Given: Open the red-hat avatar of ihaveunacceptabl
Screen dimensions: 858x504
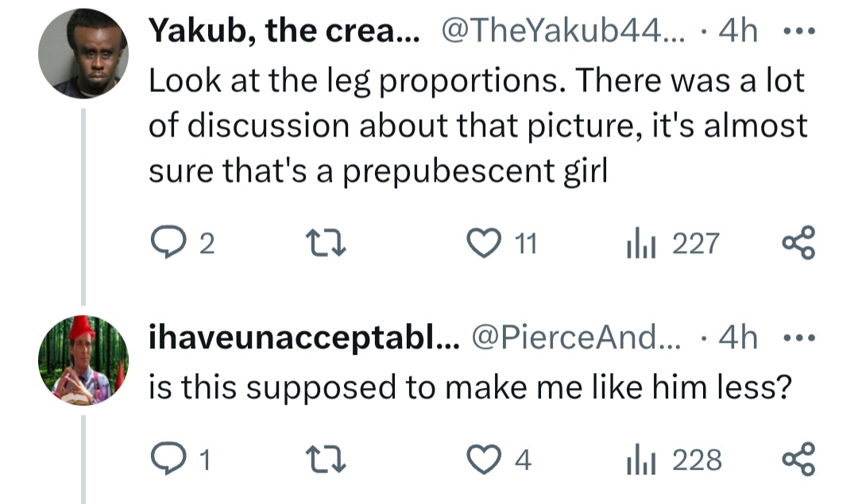Looking at the screenshot, I should point(83,360).
